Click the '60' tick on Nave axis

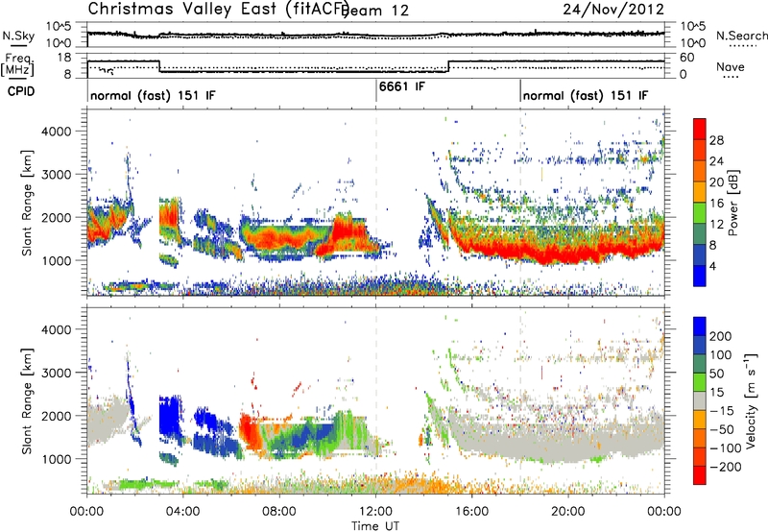click(687, 58)
